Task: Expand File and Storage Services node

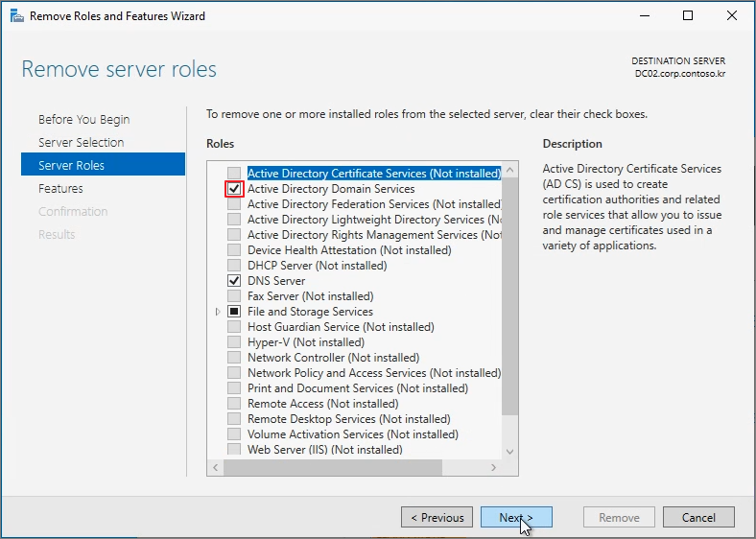Action: click(x=218, y=312)
